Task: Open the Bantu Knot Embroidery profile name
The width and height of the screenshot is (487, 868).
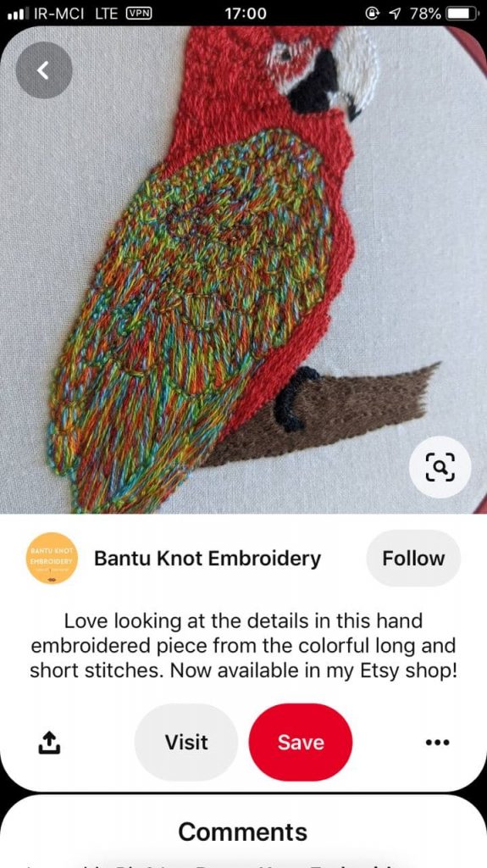Action: [x=208, y=559]
